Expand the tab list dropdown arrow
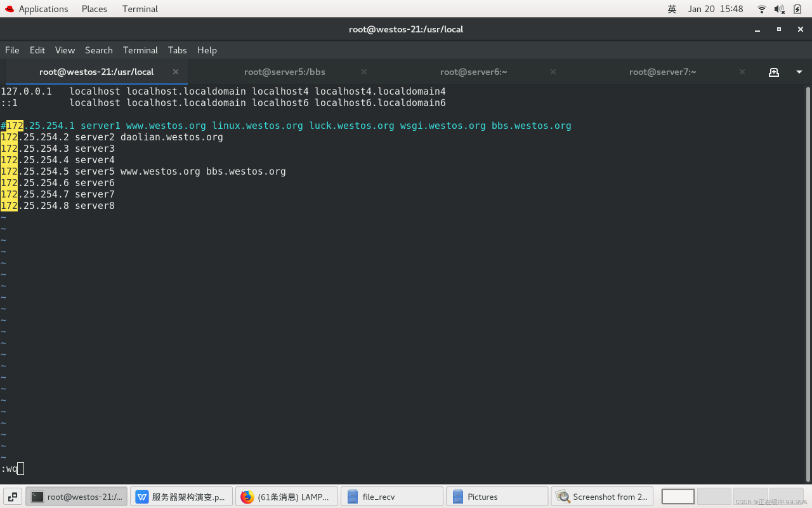Viewport: 812px width, 508px height. tap(799, 72)
